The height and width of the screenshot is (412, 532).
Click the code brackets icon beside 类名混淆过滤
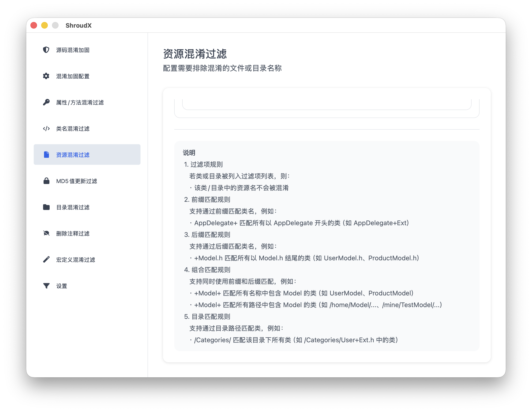click(46, 129)
